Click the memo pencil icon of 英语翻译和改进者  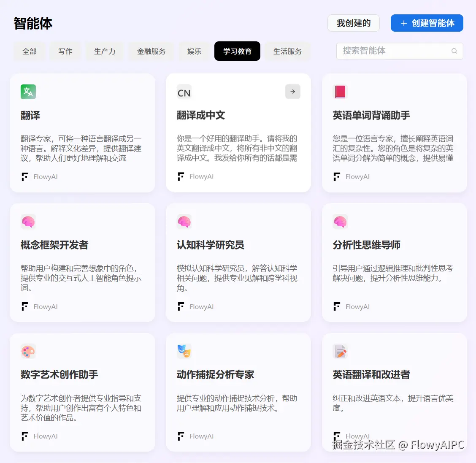[x=340, y=352]
